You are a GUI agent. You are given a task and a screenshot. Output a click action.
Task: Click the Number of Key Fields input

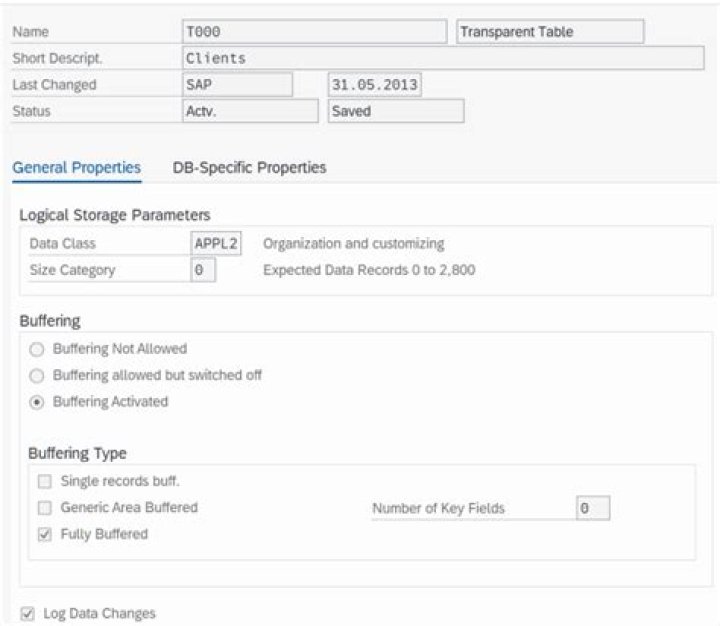tap(592, 508)
